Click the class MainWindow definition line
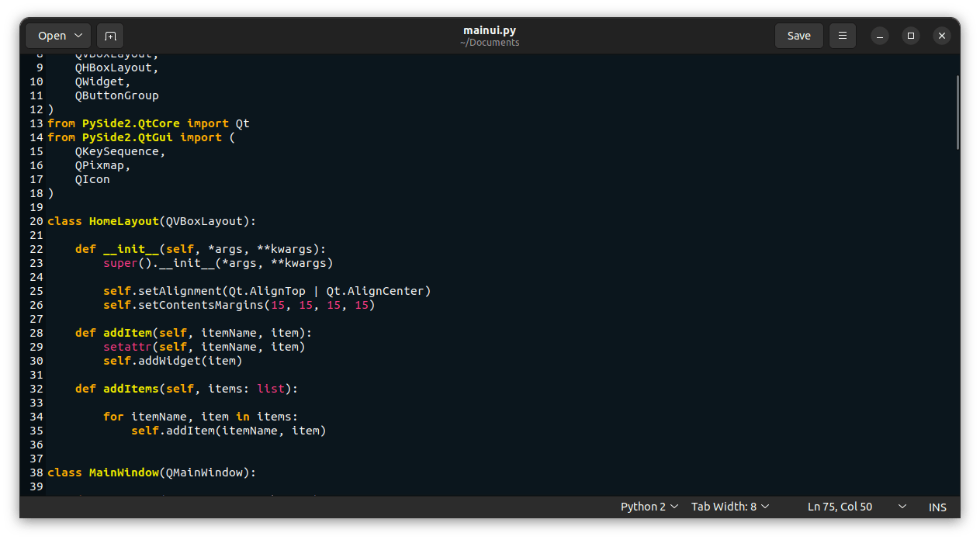Viewport: 980px width, 540px height. point(151,472)
